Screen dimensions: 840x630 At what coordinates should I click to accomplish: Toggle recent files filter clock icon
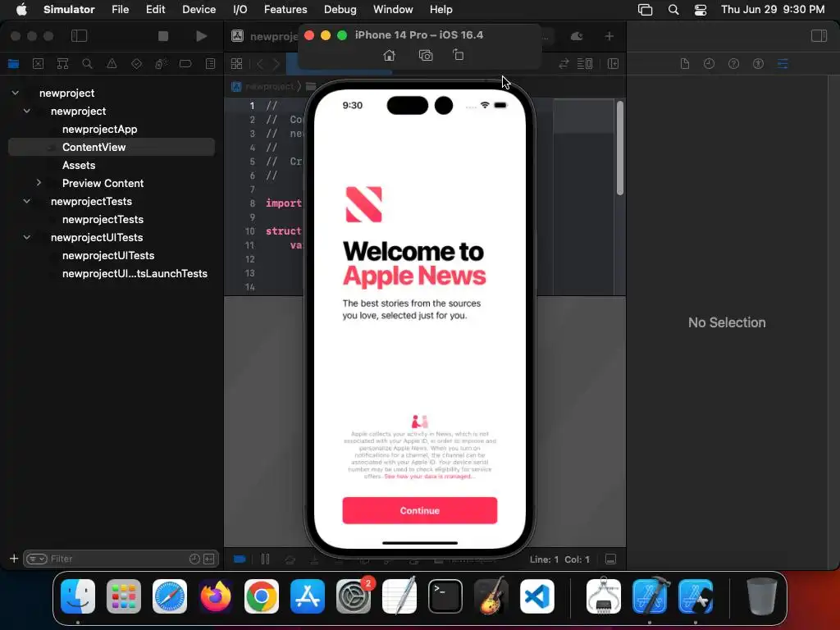tap(194, 559)
